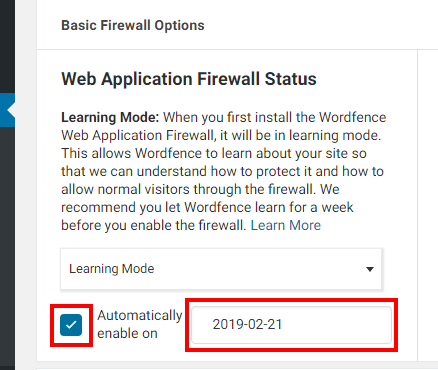Screen dimensions: 438x370
Task: Click the dark sidebar above blue item
Action: (7, 47)
